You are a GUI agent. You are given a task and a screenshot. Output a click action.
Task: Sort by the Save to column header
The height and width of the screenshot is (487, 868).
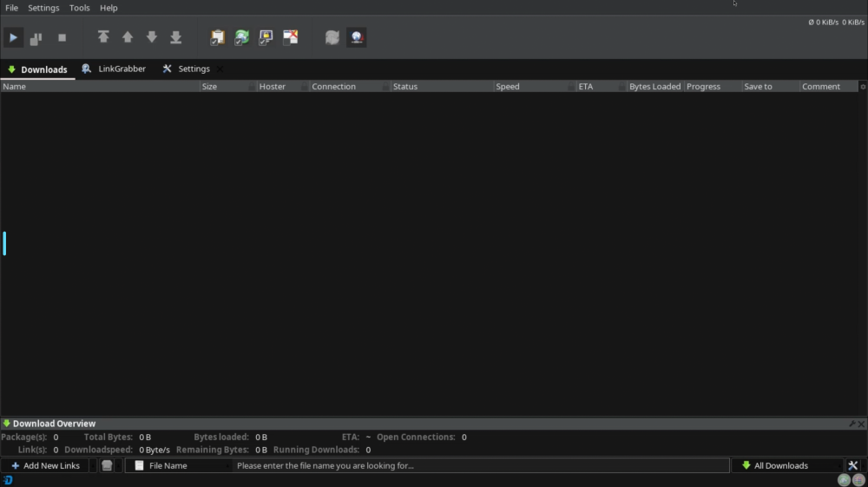tap(770, 86)
